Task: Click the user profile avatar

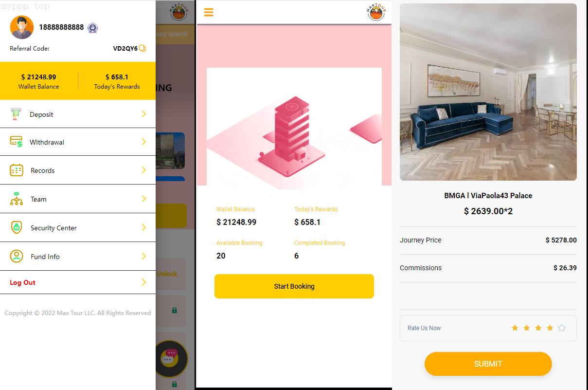Action: (22, 27)
